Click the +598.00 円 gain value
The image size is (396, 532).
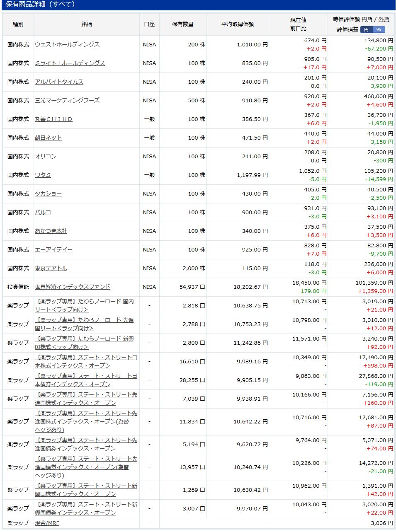378,365
